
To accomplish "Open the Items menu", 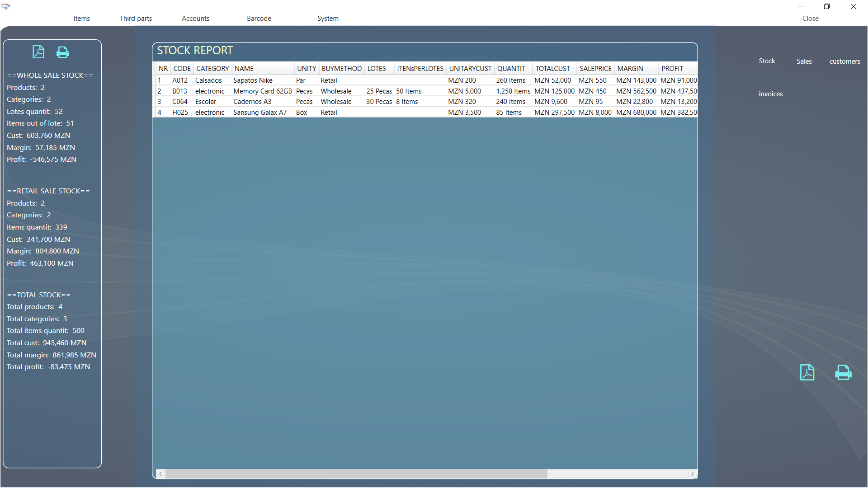I will tap(81, 19).
